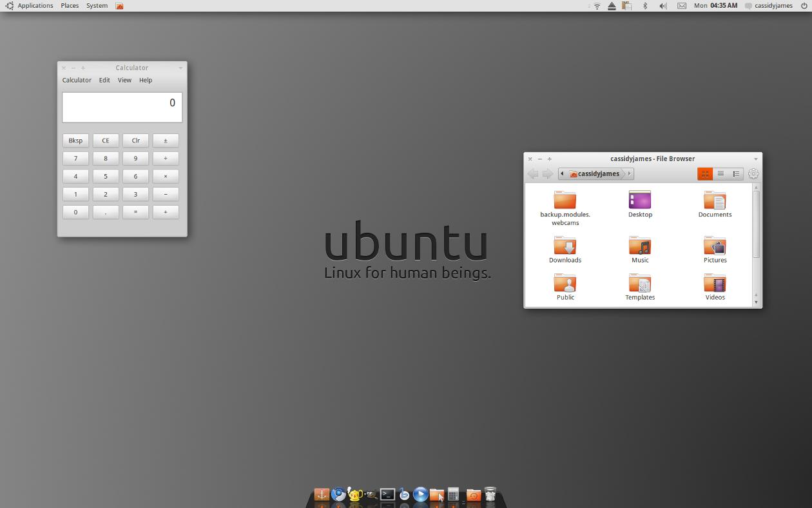Click the equals button in Calculator
The width and height of the screenshot is (812, 508).
click(135, 211)
